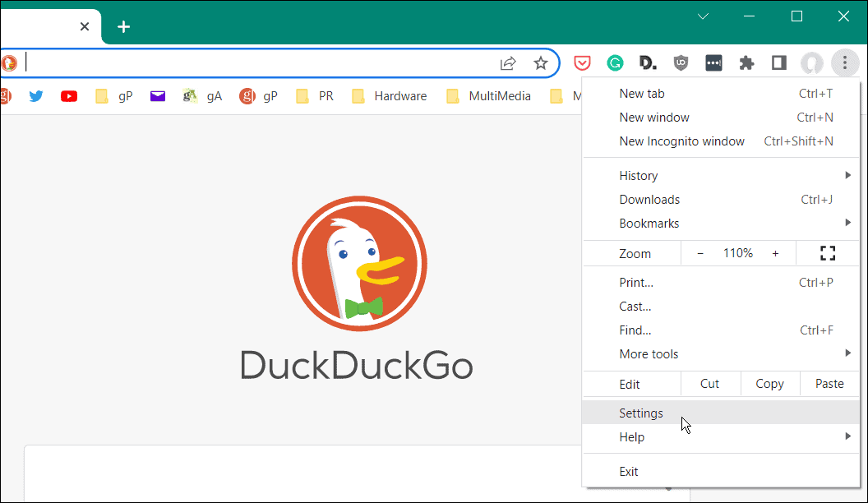
Task: Select Print… menu item
Action: point(721,283)
